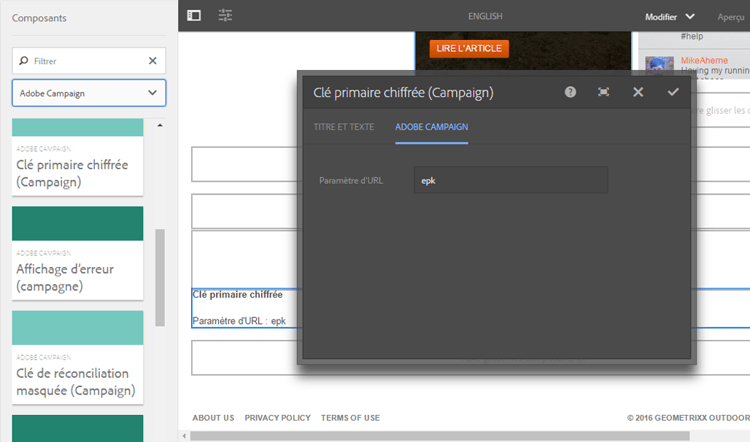
Task: Open page information settings icon
Action: pyautogui.click(x=225, y=15)
